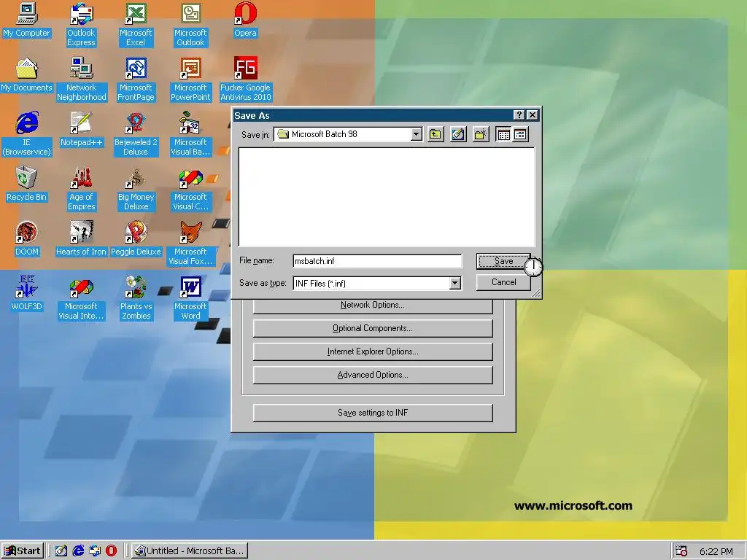Open the Start menu

coord(23,551)
